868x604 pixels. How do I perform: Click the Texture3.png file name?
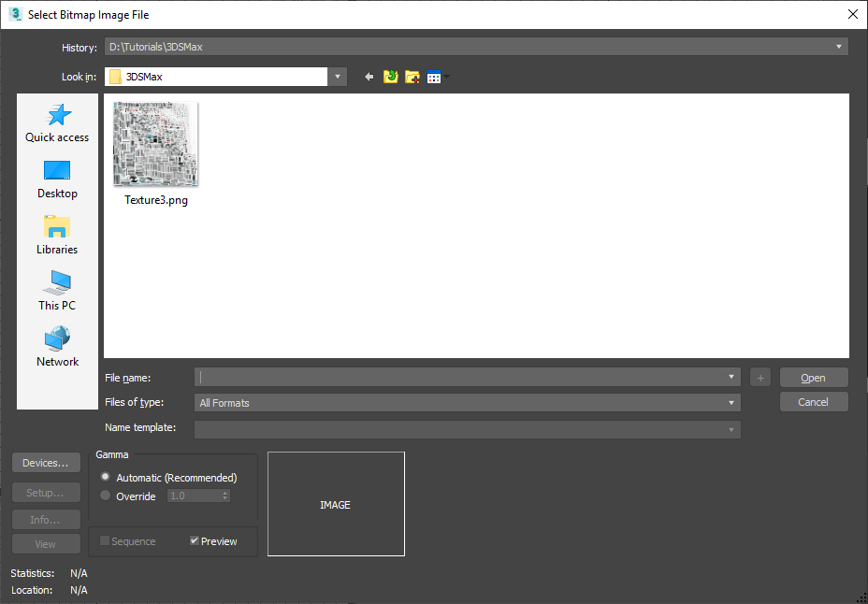tap(156, 200)
